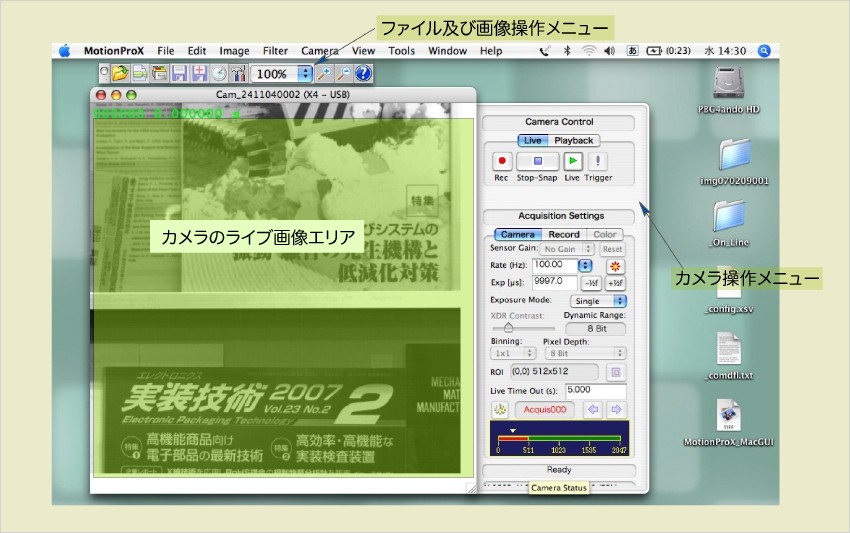Click the +½f exposure button
850x533 pixels.
pos(615,283)
